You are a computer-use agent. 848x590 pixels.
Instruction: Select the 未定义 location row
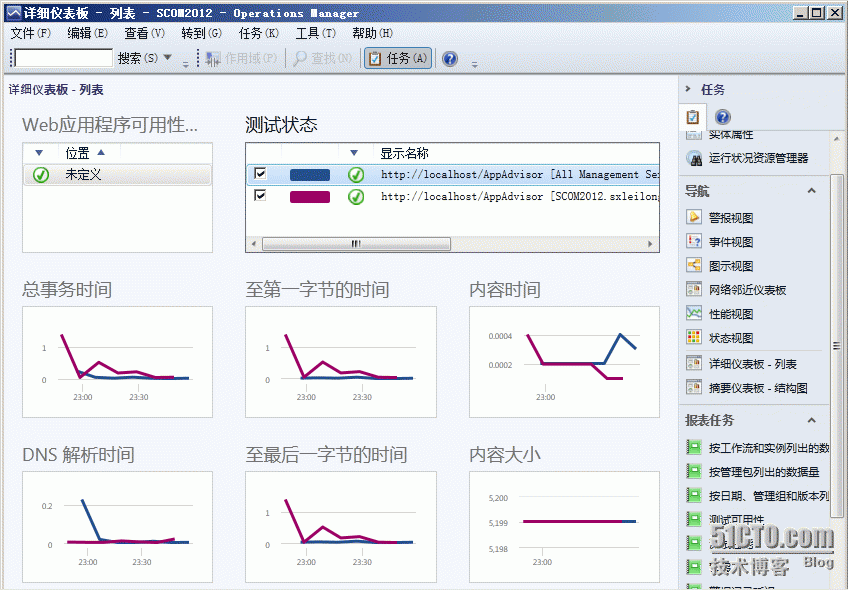pyautogui.click(x=117, y=175)
